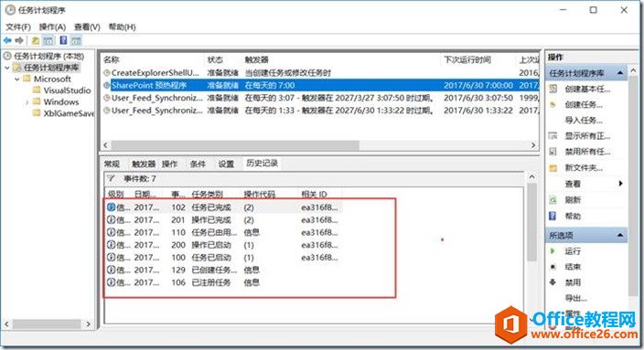Click task list horizontal scrollbar left arrow
644x350 pixels.
click(106, 145)
